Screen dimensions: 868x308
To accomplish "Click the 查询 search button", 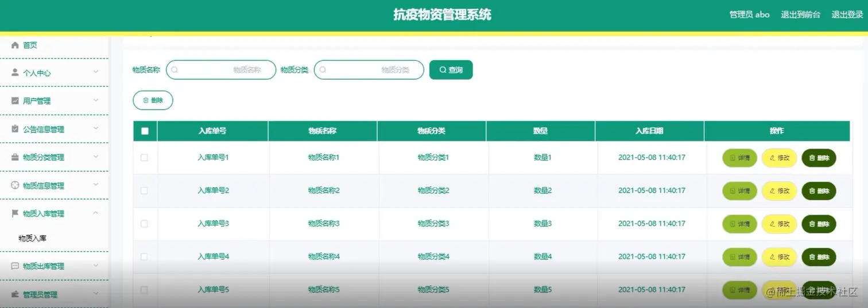I will [x=451, y=70].
